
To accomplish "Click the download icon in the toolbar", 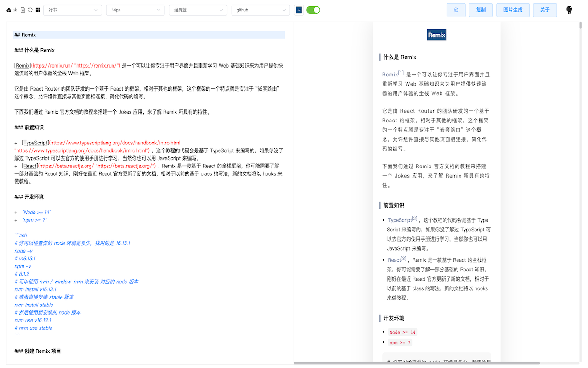I will click(x=15, y=10).
